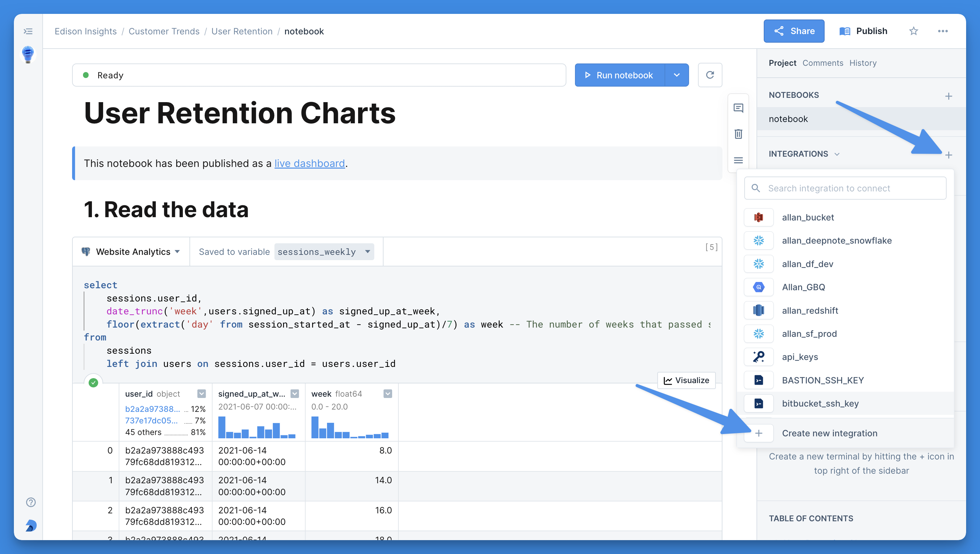Click the '1. Read the data' heading
Viewport: 980px width, 554px height.
[166, 209]
